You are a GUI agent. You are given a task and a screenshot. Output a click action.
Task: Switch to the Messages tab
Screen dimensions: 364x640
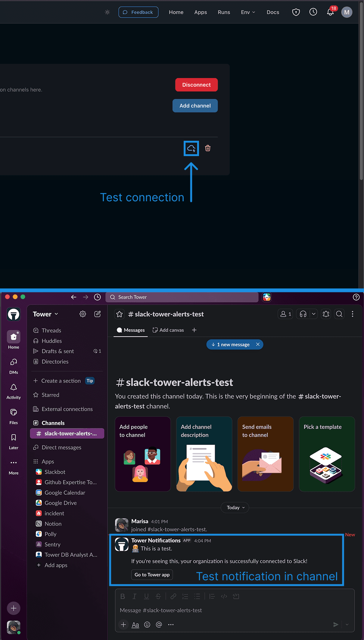point(131,330)
